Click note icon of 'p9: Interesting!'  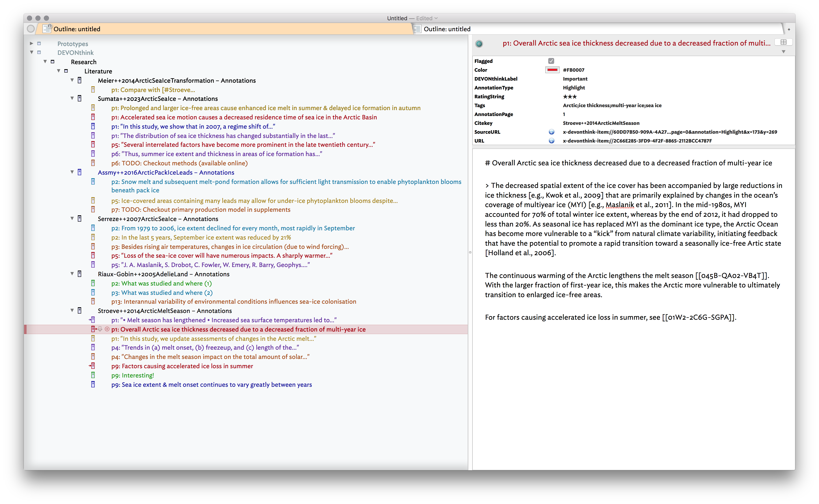(93, 375)
